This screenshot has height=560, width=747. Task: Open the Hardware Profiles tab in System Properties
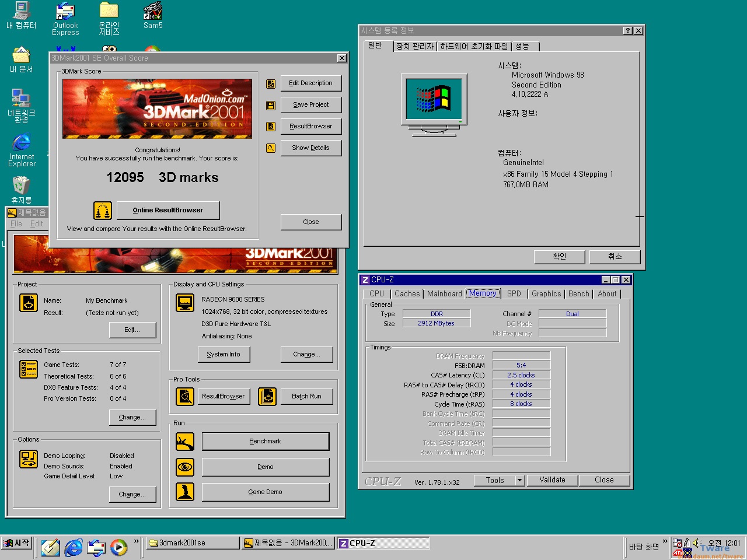point(474,47)
